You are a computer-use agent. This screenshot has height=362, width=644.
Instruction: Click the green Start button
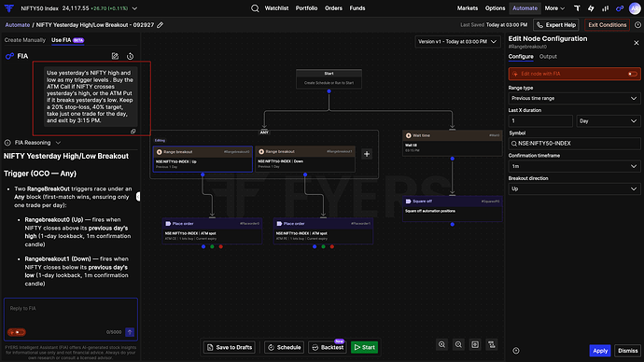[x=364, y=347]
